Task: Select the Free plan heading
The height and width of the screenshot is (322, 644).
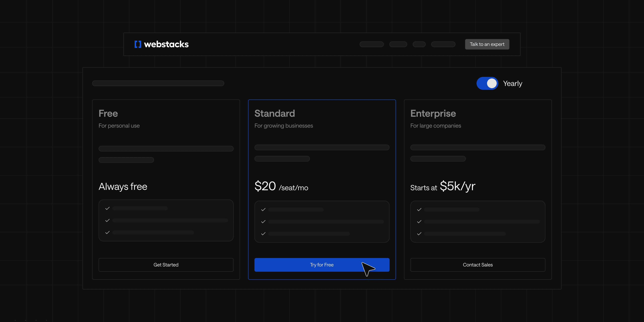Action: point(108,114)
